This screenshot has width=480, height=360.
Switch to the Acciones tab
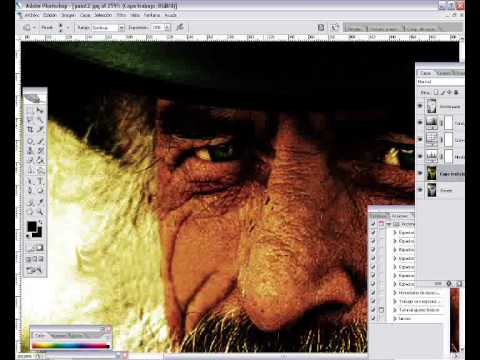pos(399,216)
